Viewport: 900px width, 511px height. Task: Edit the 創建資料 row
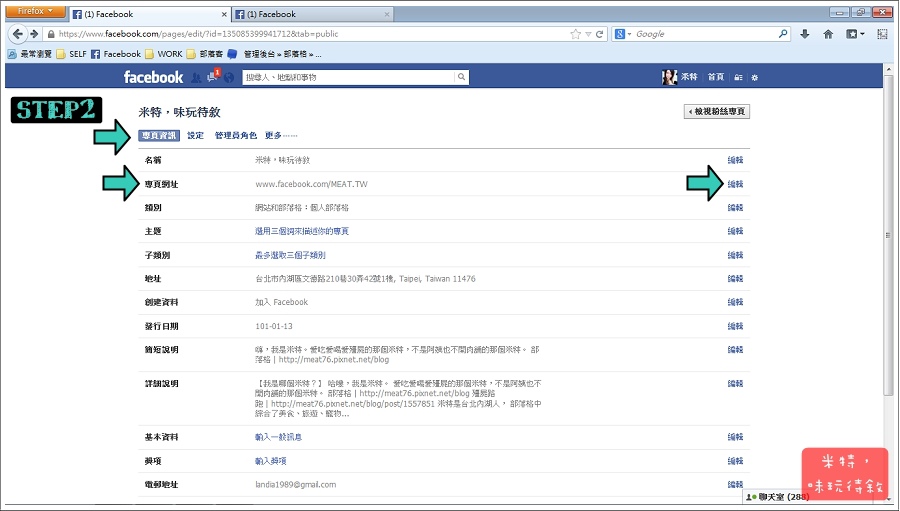click(x=735, y=302)
